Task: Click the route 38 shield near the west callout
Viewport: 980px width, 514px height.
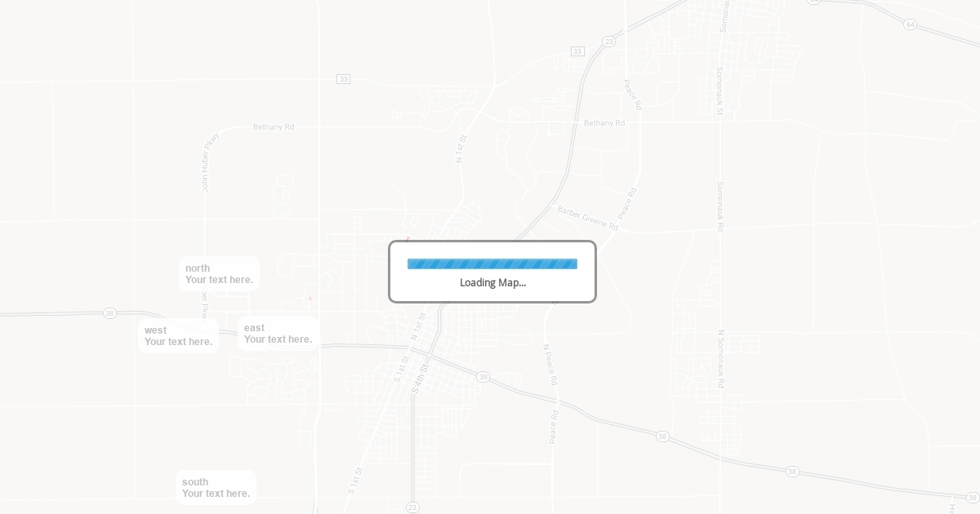Action: (109, 313)
